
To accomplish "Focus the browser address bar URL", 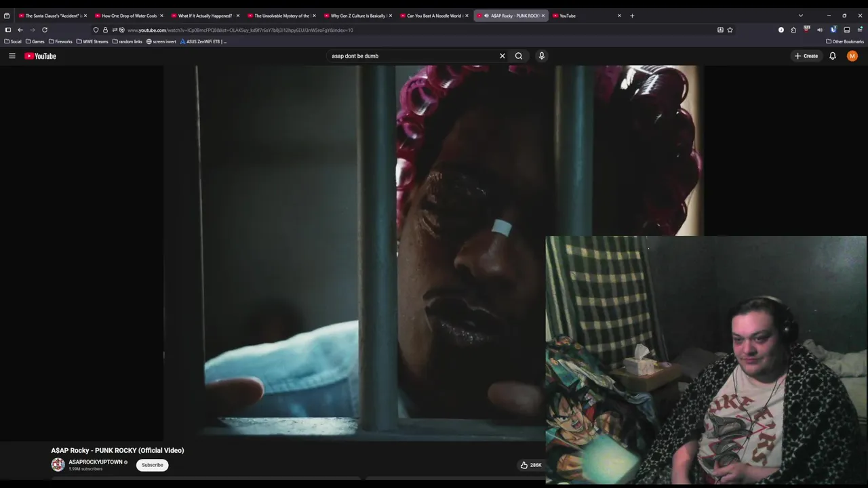I will [240, 30].
